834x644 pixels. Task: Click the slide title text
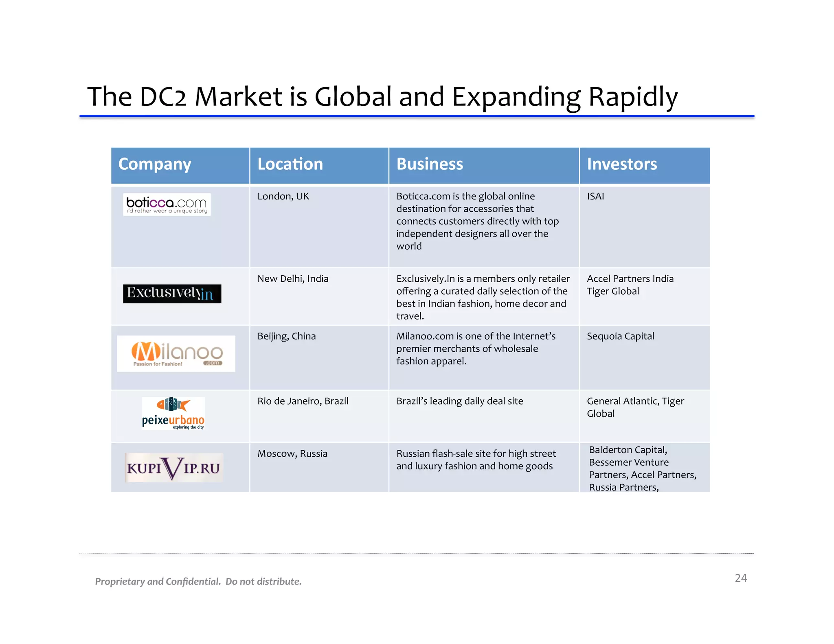pyautogui.click(x=382, y=97)
